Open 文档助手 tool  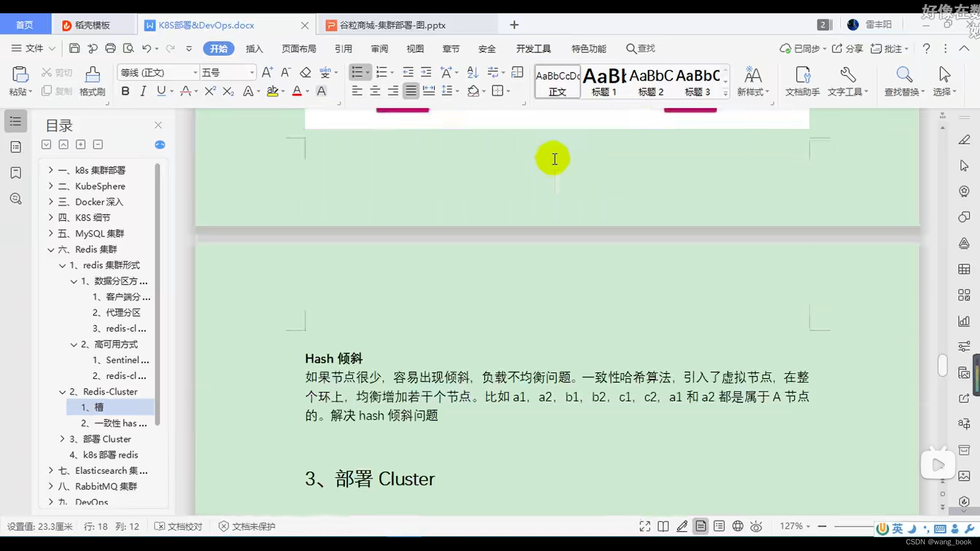pyautogui.click(x=802, y=82)
